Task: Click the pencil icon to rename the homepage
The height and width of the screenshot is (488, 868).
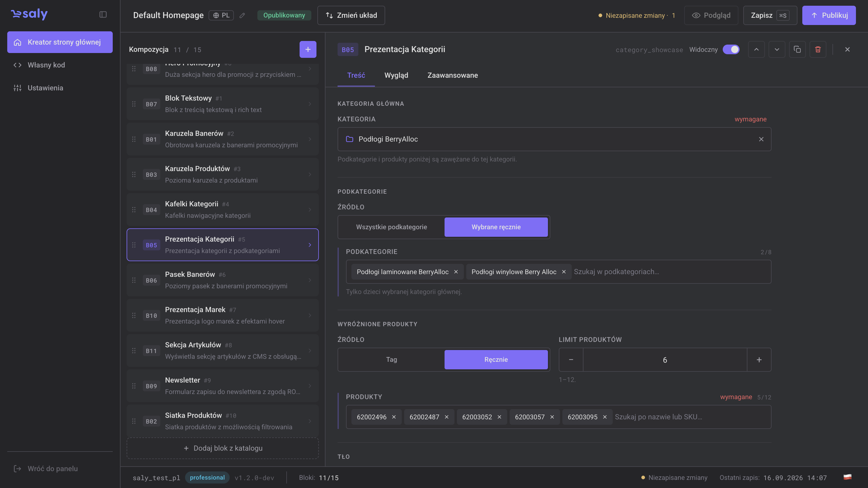Action: pos(242,15)
